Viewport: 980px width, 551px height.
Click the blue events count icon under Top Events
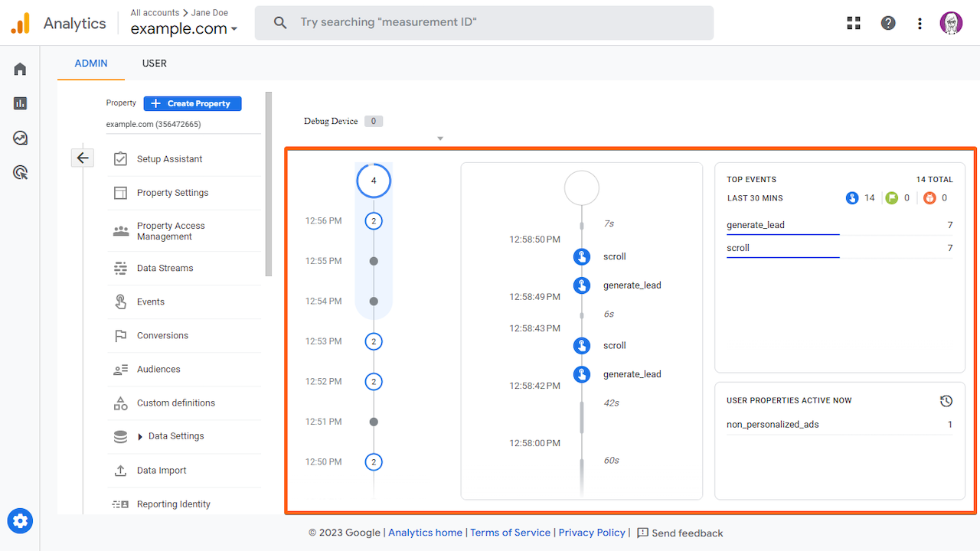pos(851,197)
